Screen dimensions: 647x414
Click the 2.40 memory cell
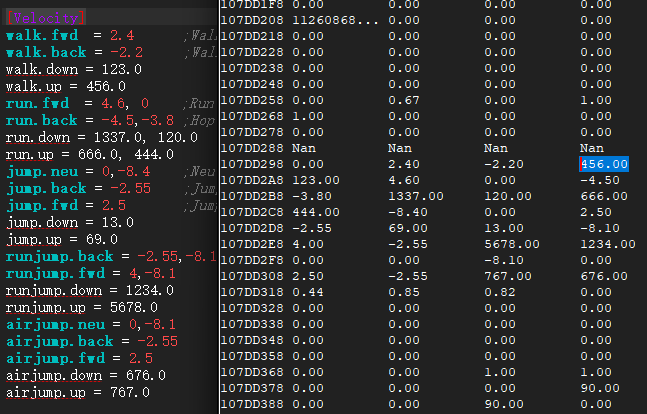404,164
